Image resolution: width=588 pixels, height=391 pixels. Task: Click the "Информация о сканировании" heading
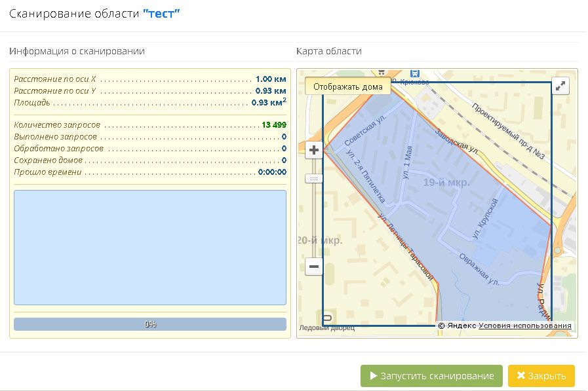pyautogui.click(x=77, y=51)
